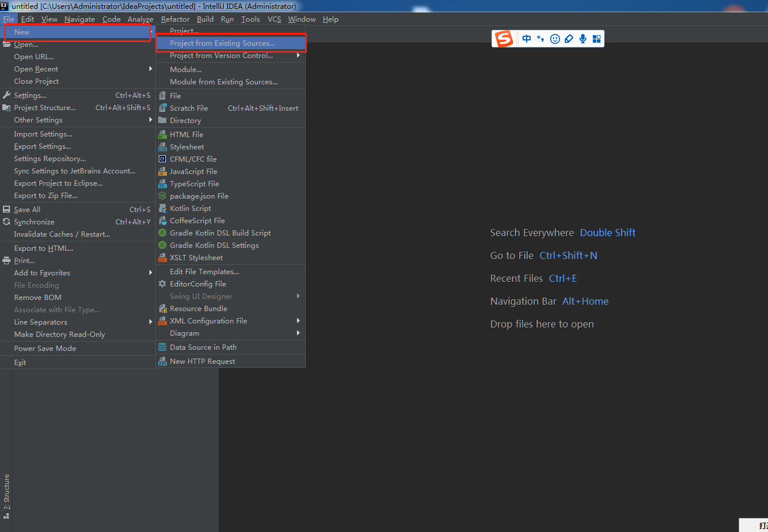
Task: Toggle Sogou punctuation mode button
Action: [540, 39]
